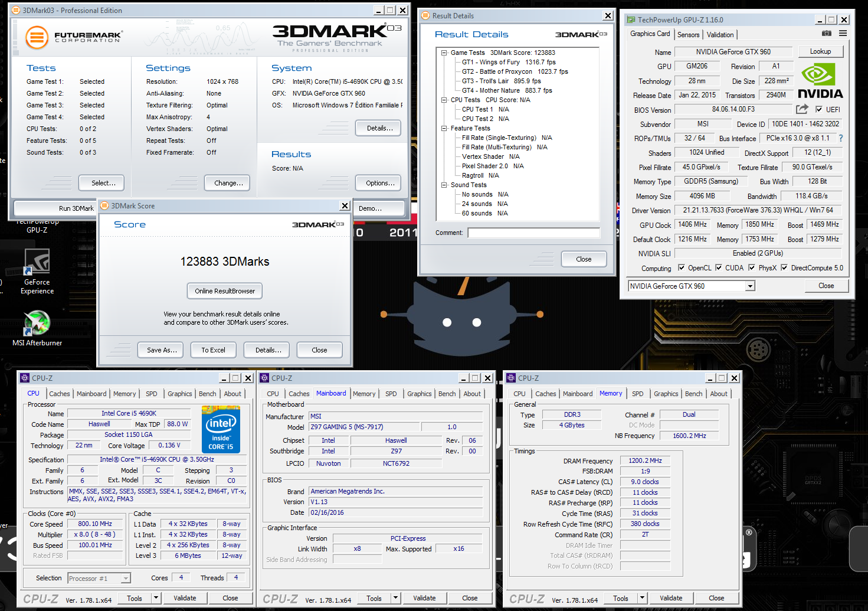Click the 3DMark Score window title icon
The image size is (868, 611).
pos(104,205)
